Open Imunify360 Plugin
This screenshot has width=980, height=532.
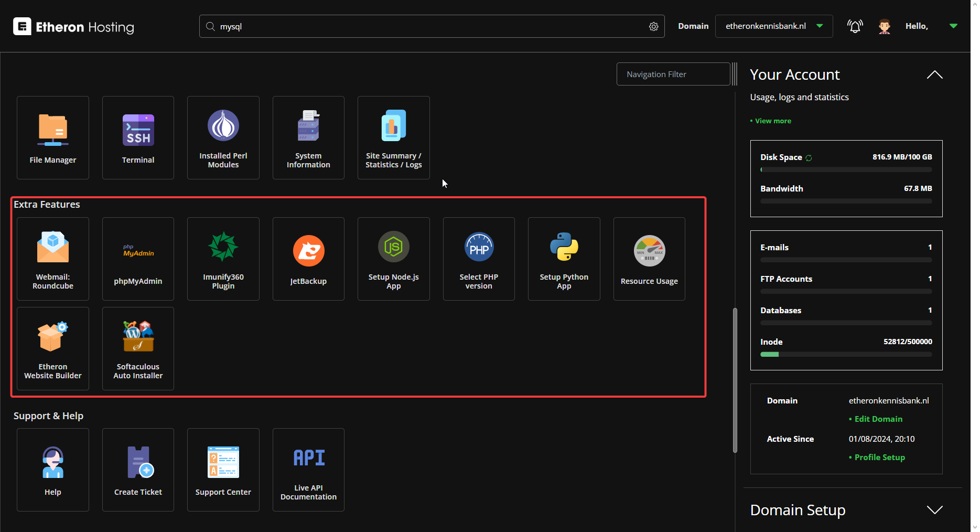(x=223, y=259)
